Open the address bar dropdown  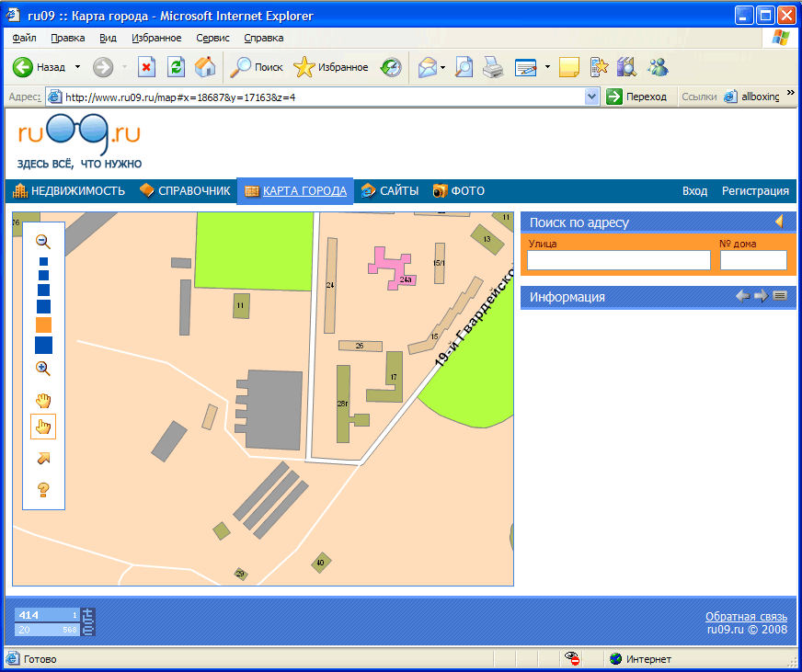tap(592, 97)
